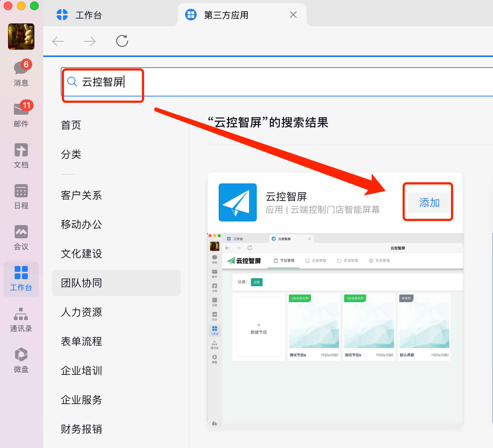Select the 团队协同 category

(x=116, y=283)
